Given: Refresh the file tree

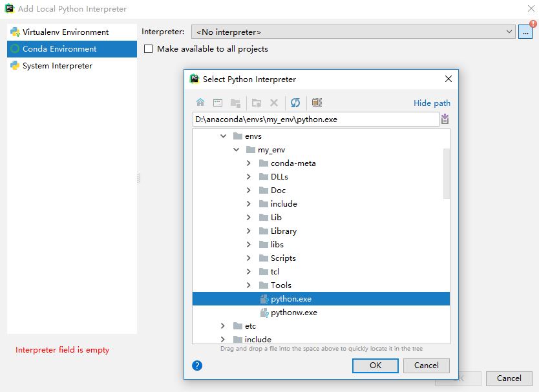Looking at the screenshot, I should [x=295, y=103].
